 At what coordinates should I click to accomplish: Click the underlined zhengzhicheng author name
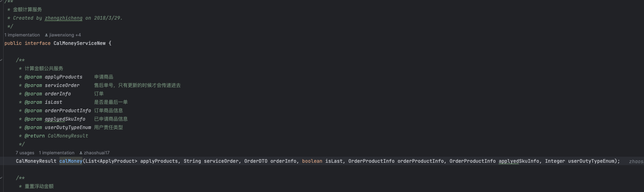(63, 18)
